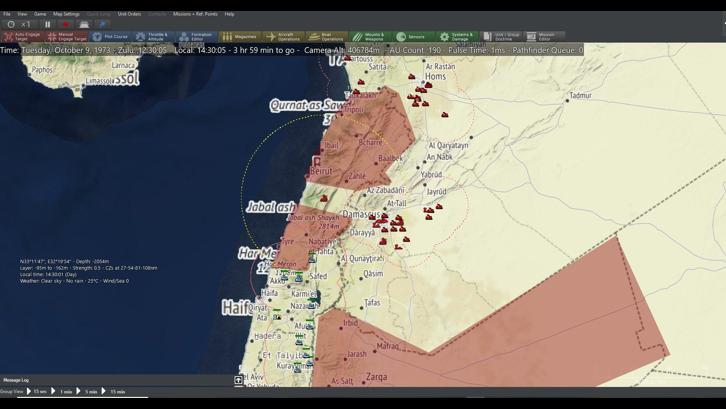Viewport: 726px width, 409px height.
Task: Select red unit between Beirut and Damascus
Action: click(x=324, y=198)
